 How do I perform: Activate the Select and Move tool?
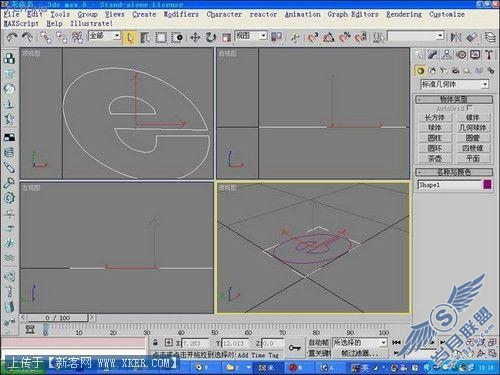[195, 37]
